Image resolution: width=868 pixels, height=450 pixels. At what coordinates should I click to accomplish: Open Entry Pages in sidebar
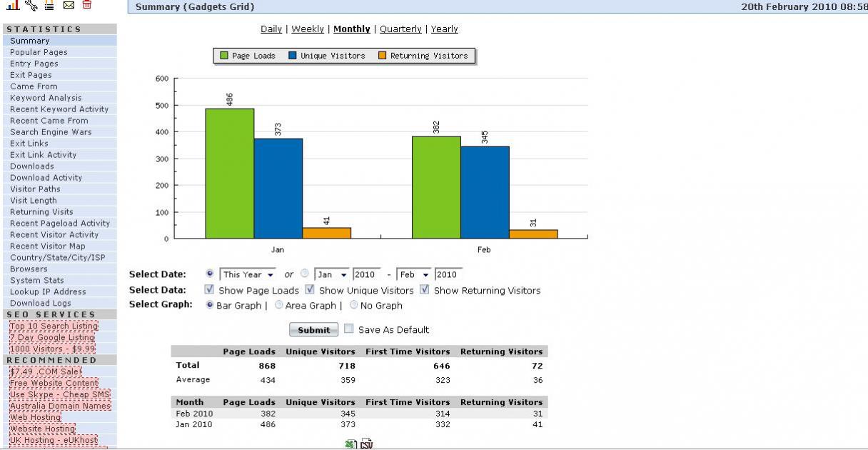tap(60, 64)
